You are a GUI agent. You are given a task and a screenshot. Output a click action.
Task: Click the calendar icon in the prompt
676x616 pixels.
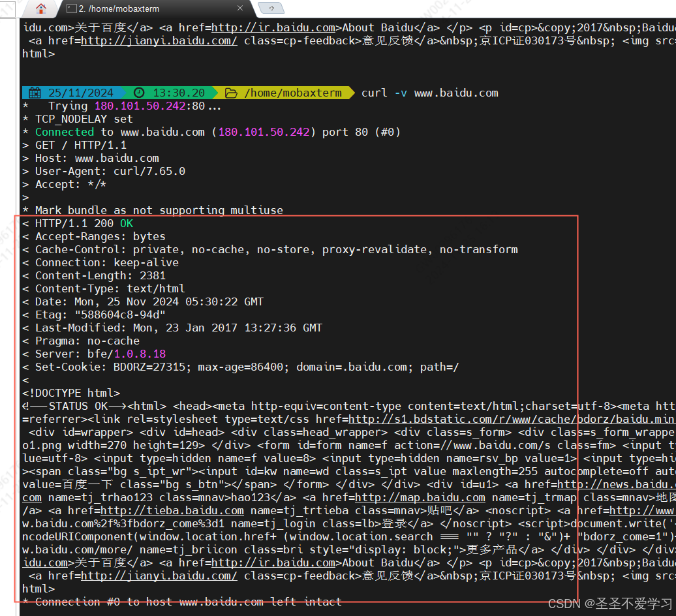click(35, 93)
